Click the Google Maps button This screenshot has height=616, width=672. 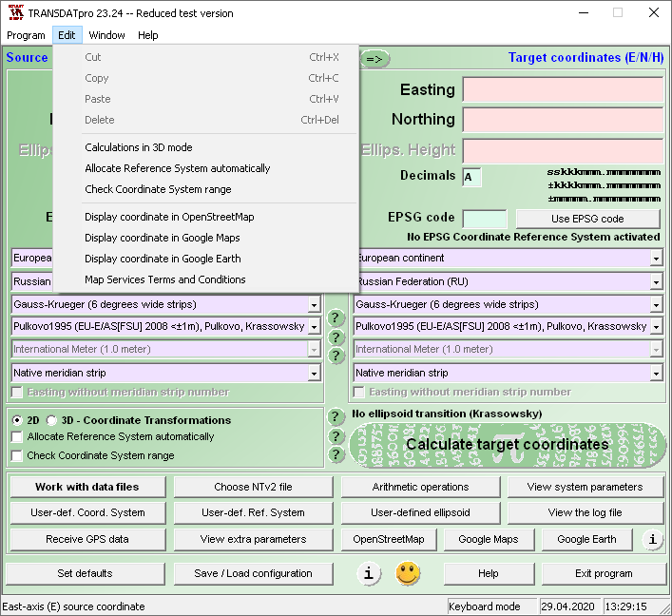coord(489,539)
